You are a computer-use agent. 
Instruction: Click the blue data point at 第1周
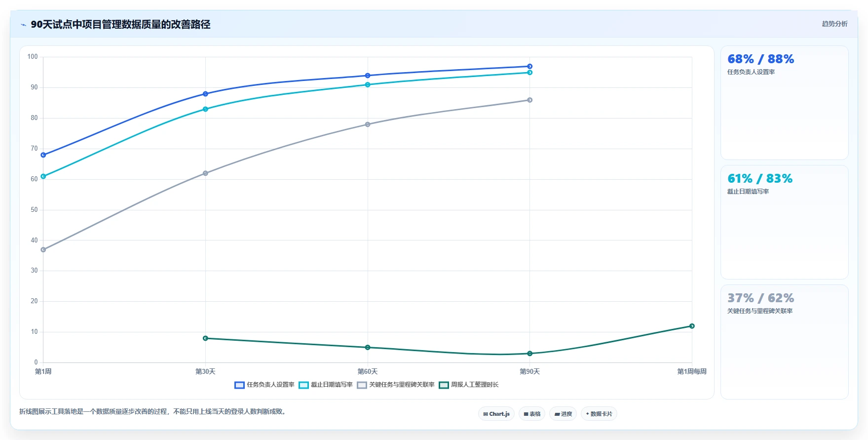[43, 155]
